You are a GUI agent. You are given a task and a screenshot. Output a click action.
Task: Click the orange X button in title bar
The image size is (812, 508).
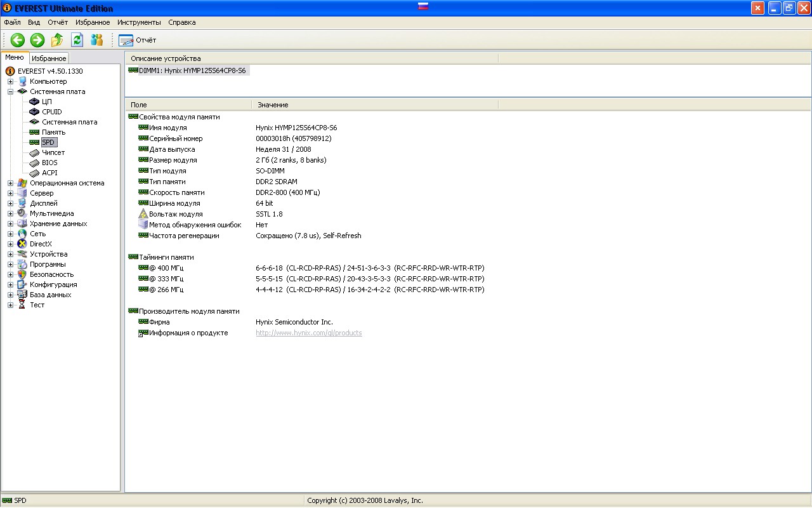[x=757, y=8]
